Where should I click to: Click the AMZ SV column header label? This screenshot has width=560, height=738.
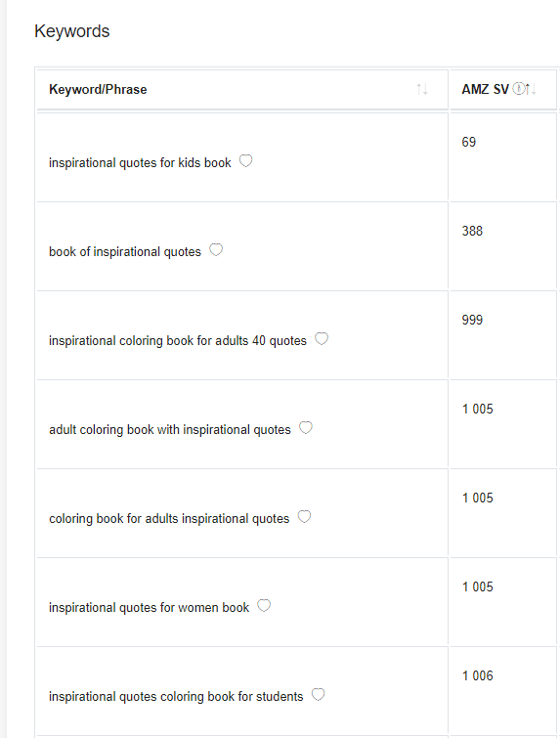click(x=485, y=89)
